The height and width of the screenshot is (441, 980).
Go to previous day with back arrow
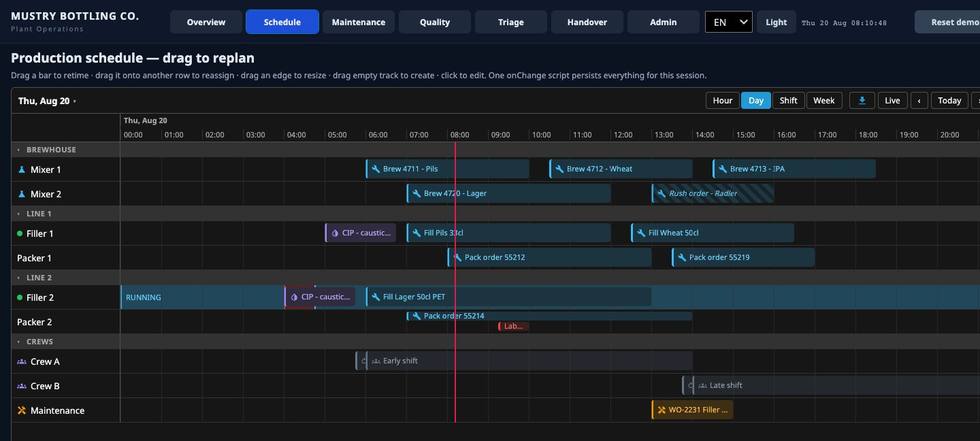pos(919,101)
